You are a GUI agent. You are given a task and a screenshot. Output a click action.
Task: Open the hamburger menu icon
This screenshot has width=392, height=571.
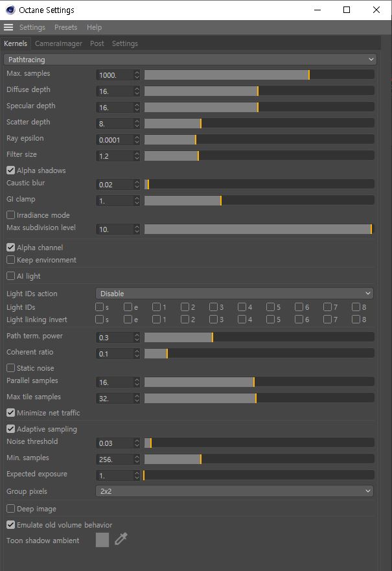(8, 27)
